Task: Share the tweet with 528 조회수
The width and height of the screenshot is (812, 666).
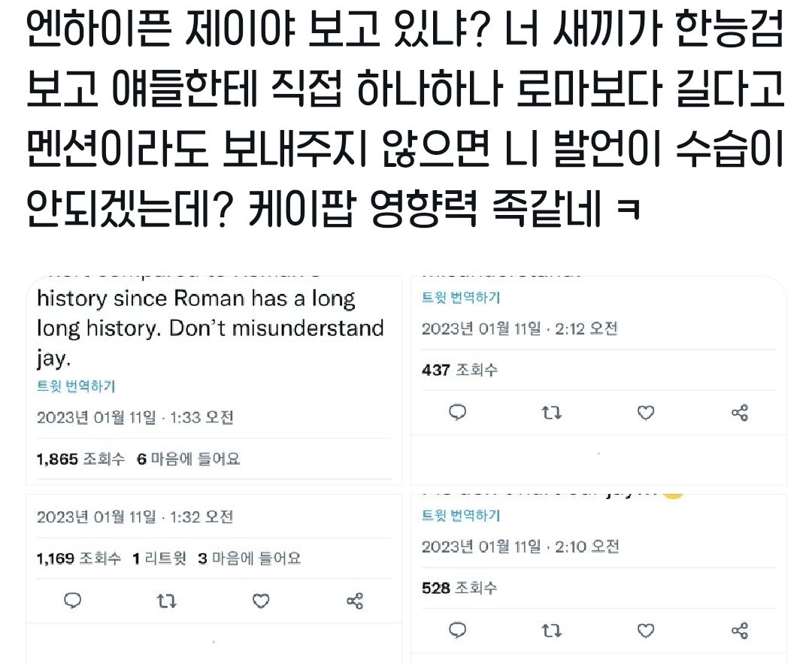Action: pos(740,630)
